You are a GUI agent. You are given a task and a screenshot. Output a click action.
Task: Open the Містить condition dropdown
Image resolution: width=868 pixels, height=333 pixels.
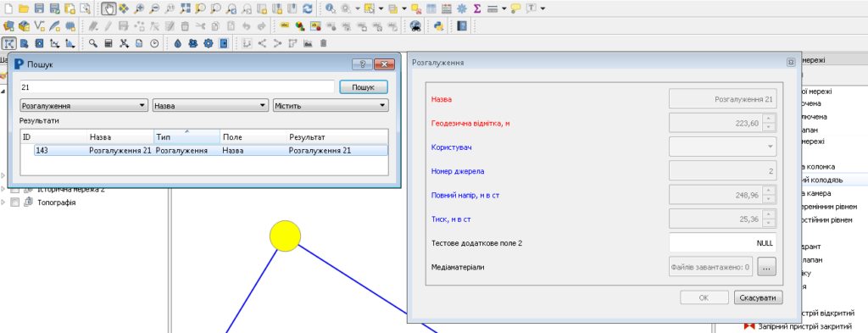pyautogui.click(x=331, y=106)
